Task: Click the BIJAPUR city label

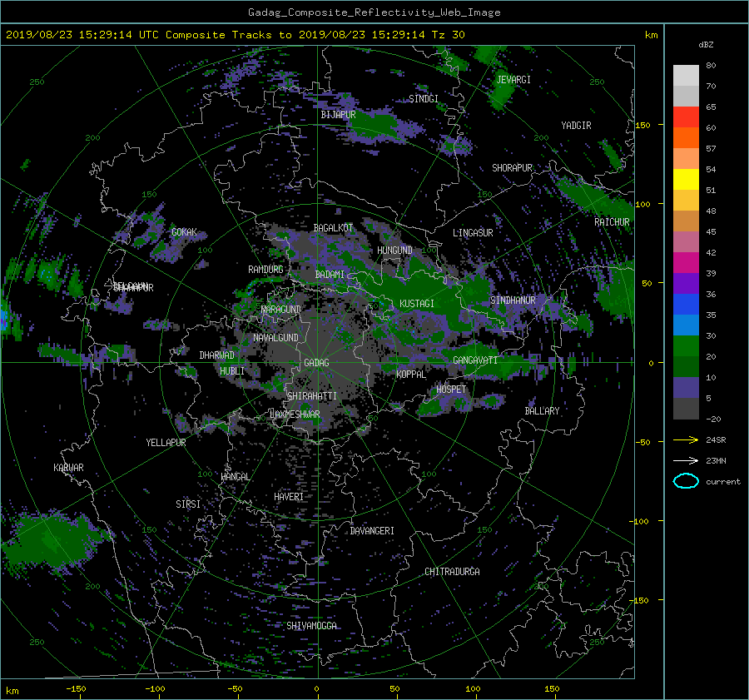Action: 338,115
